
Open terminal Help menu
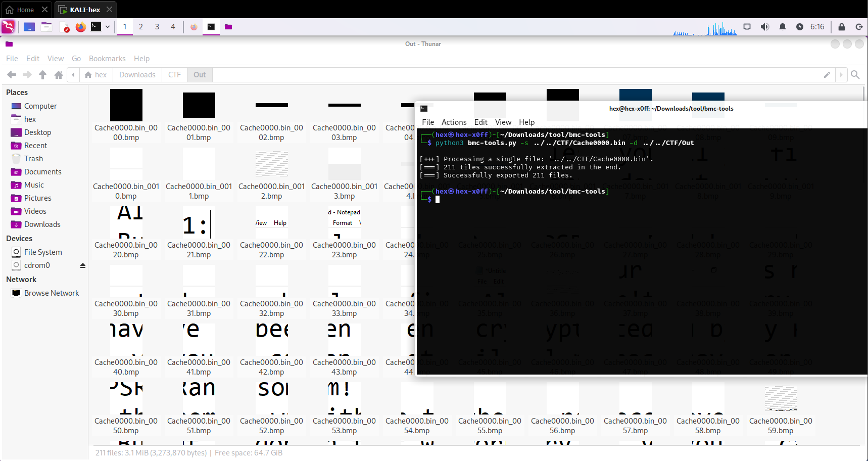[x=526, y=122]
